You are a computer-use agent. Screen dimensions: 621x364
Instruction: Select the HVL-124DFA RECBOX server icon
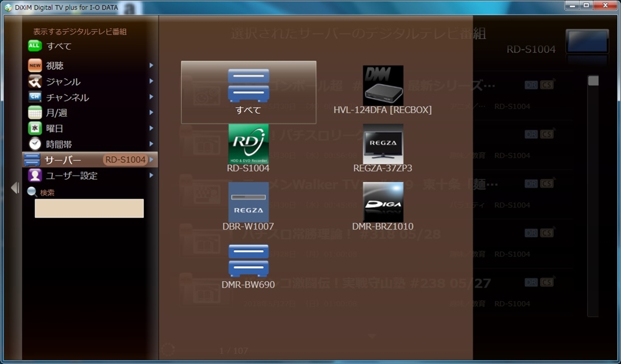point(383,85)
